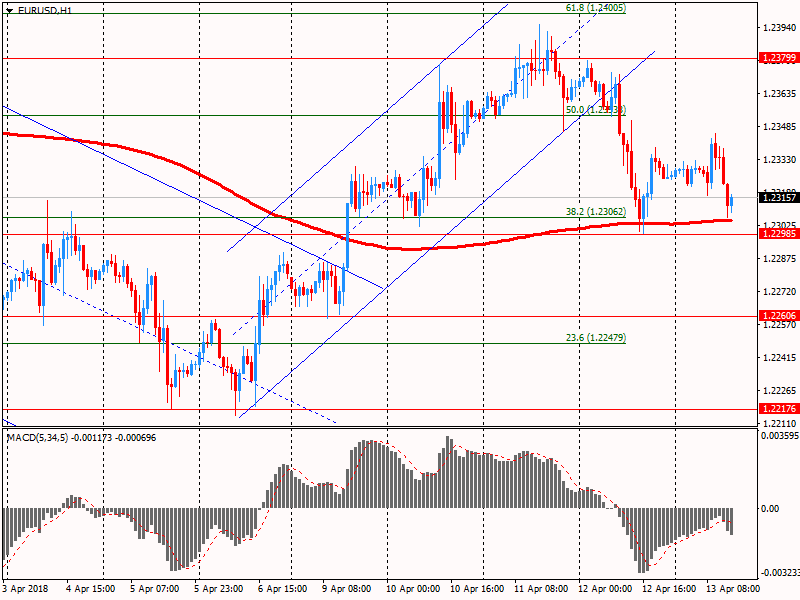The height and width of the screenshot is (600, 800).
Task: Click the current price label 1.23157
Action: pyautogui.click(x=779, y=197)
